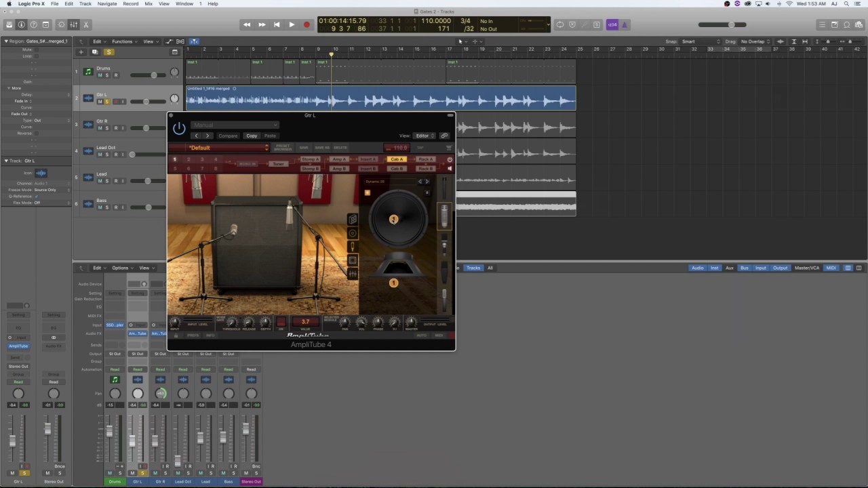Image resolution: width=868 pixels, height=488 pixels.
Task: Select Cab B in signal chain
Action: pos(397,168)
